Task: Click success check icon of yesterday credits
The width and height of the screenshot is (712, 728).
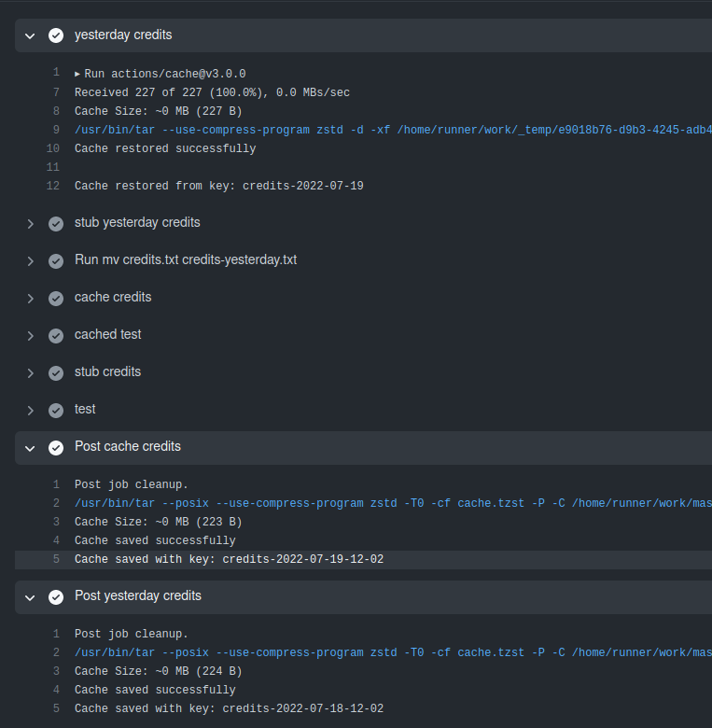Action: (x=56, y=35)
